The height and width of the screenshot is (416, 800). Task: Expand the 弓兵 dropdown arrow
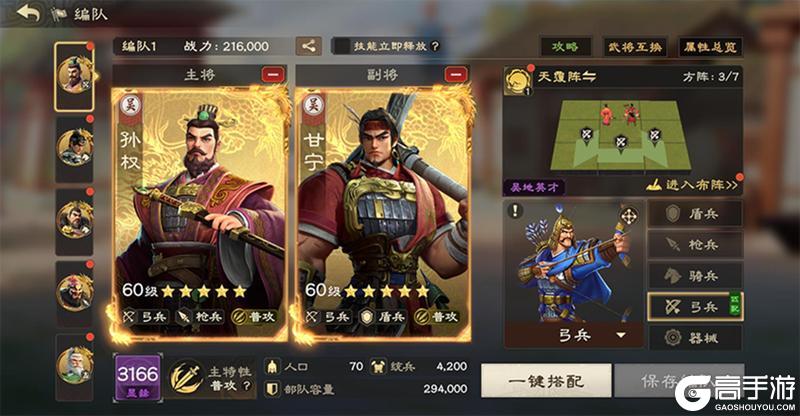tap(621, 335)
